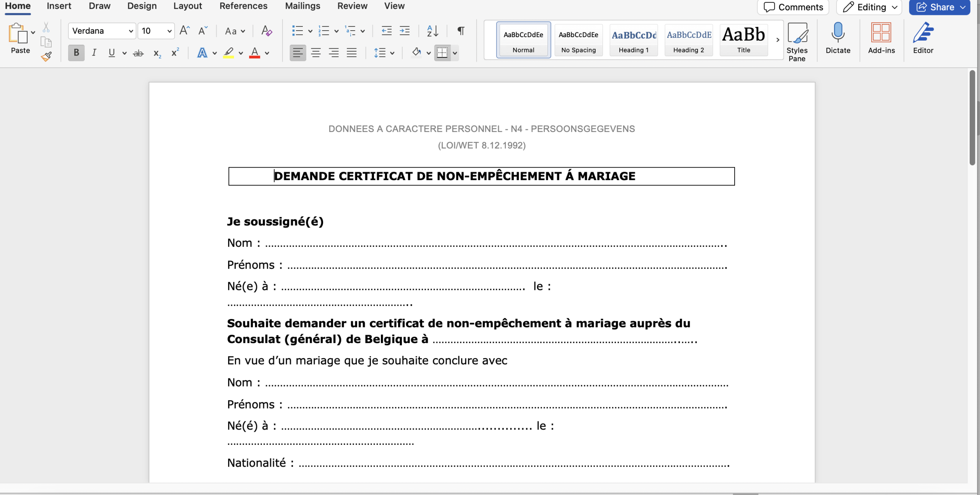
Task: Open the Styles Pane
Action: [x=797, y=42]
